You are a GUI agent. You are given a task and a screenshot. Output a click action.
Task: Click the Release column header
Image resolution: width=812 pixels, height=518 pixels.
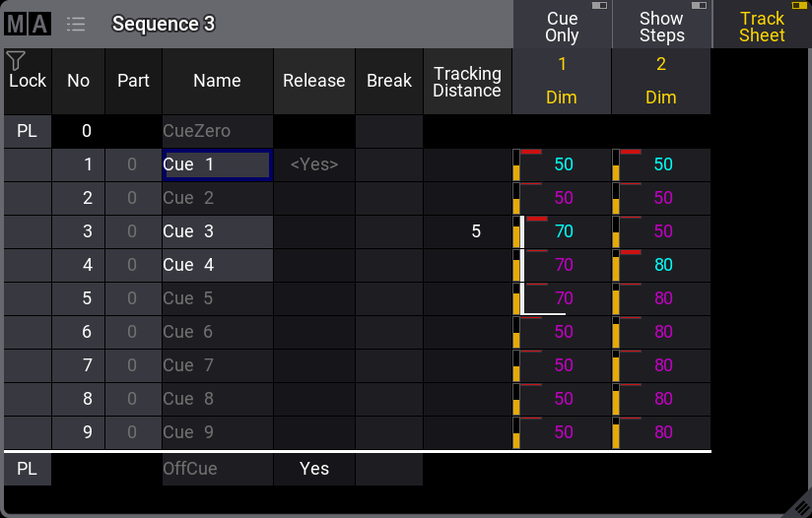coord(313,81)
